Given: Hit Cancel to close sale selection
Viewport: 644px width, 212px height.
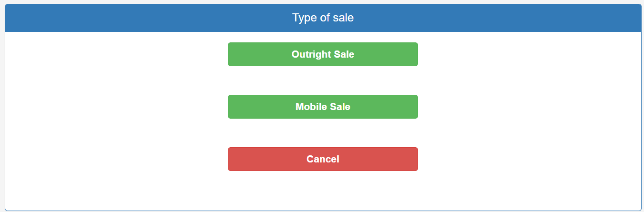Looking at the screenshot, I should [323, 159].
